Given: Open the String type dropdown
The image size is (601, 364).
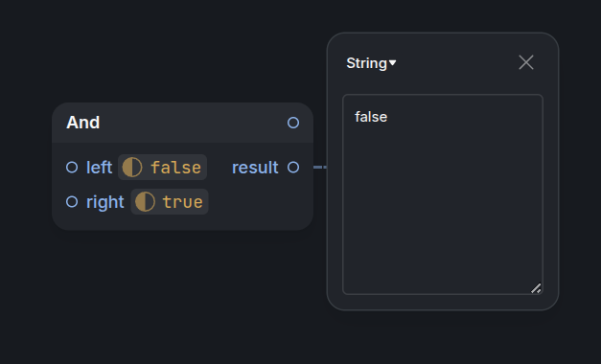Looking at the screenshot, I should click(371, 63).
